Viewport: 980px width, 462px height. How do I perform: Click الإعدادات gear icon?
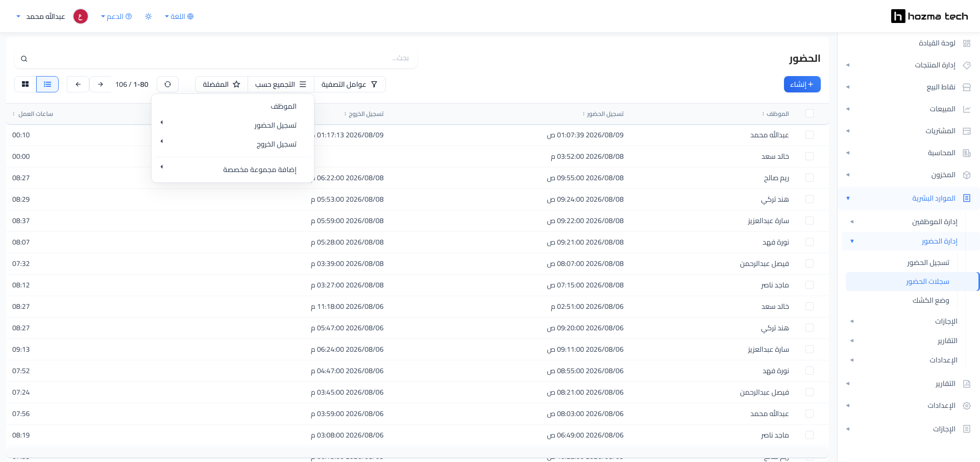point(966,406)
